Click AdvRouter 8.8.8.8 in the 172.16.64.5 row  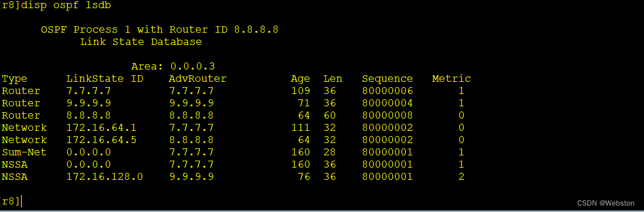click(x=191, y=140)
